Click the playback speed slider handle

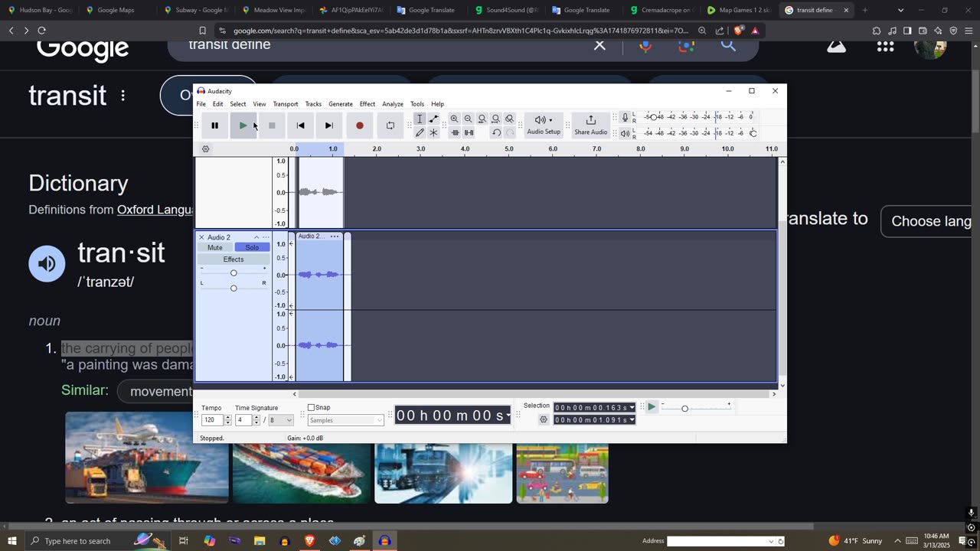pos(684,409)
